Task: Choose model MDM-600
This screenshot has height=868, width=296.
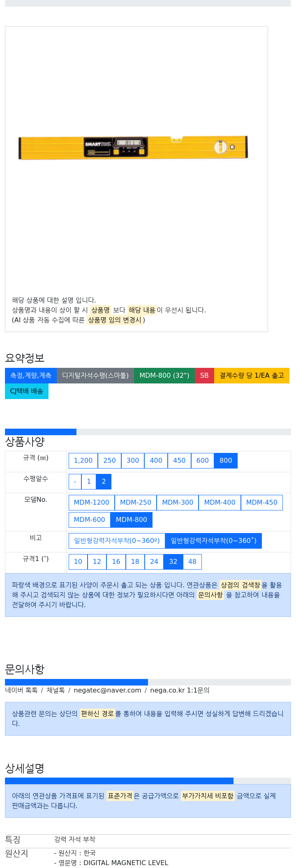Action: pyautogui.click(x=90, y=519)
